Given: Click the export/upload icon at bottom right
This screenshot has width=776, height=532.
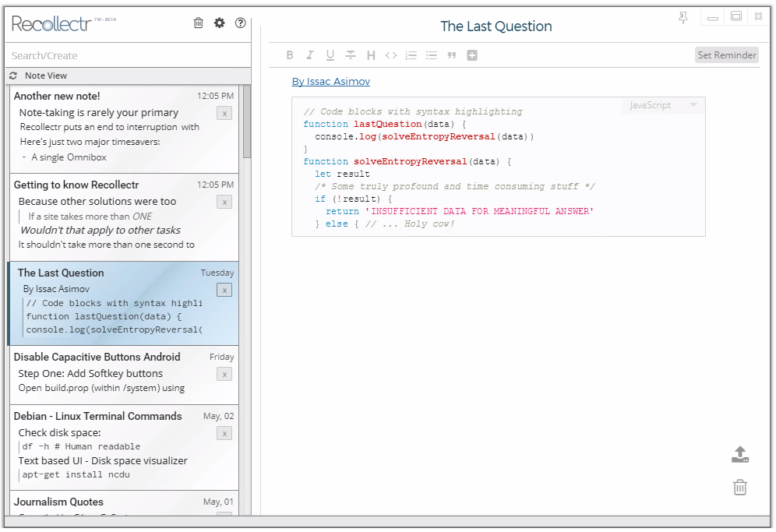Looking at the screenshot, I should click(740, 455).
